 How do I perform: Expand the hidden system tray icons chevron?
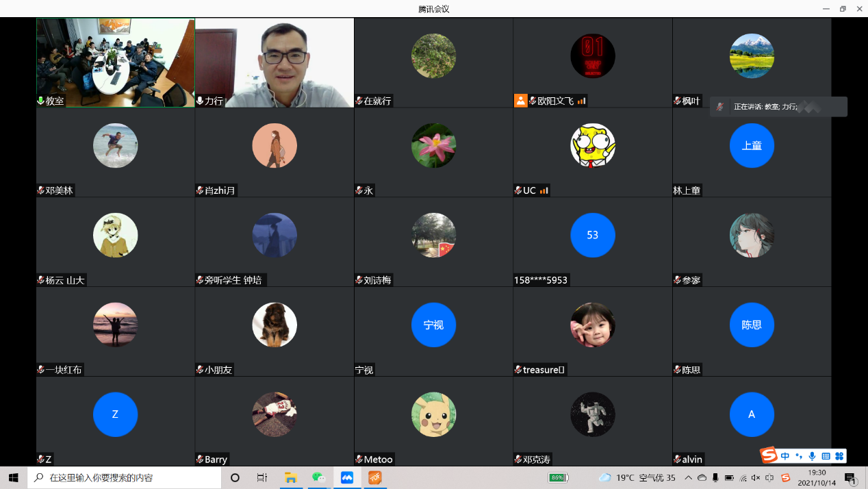688,477
